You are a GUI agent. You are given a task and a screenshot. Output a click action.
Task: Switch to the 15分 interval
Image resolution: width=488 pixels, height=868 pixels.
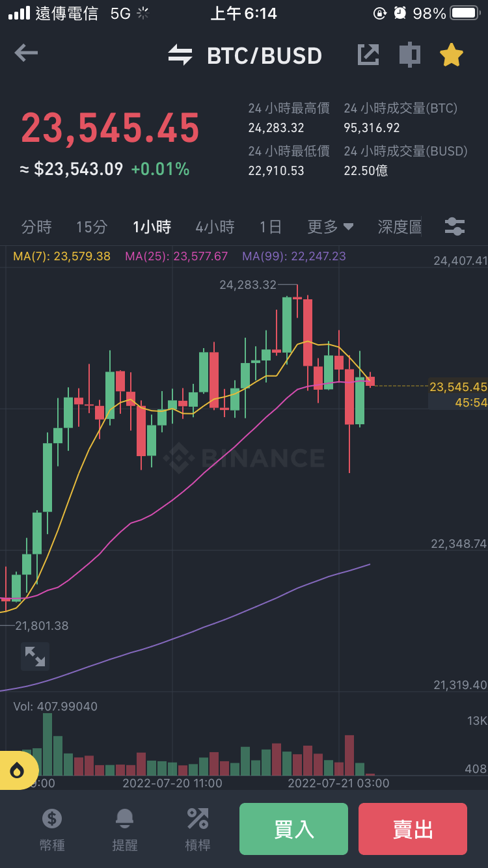92,227
